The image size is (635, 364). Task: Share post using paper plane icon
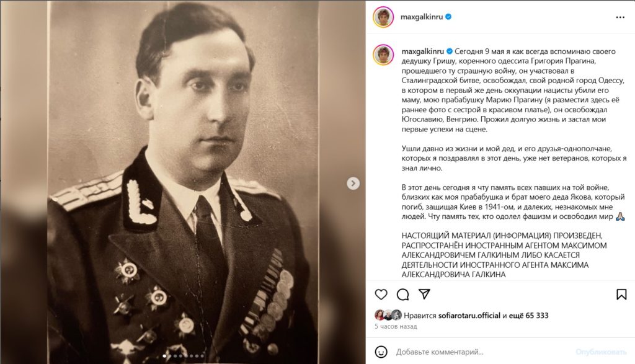tap(424, 294)
